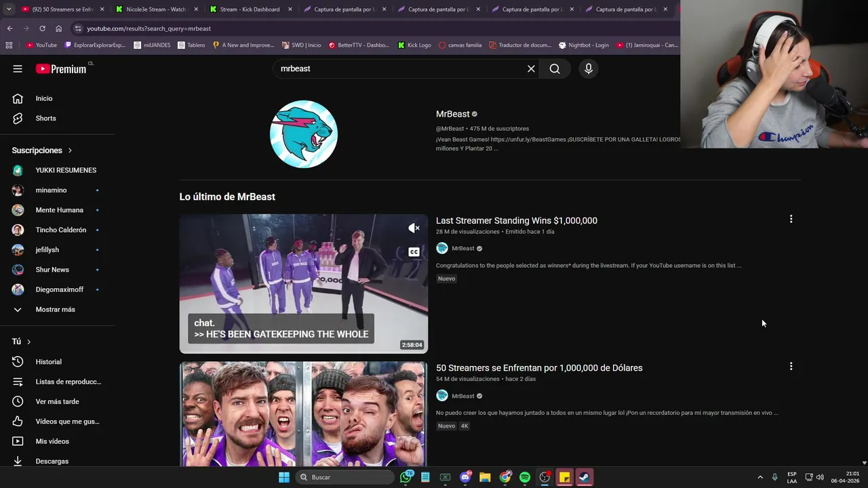Switch to Nicole3e Stream Kick tab

click(x=156, y=9)
